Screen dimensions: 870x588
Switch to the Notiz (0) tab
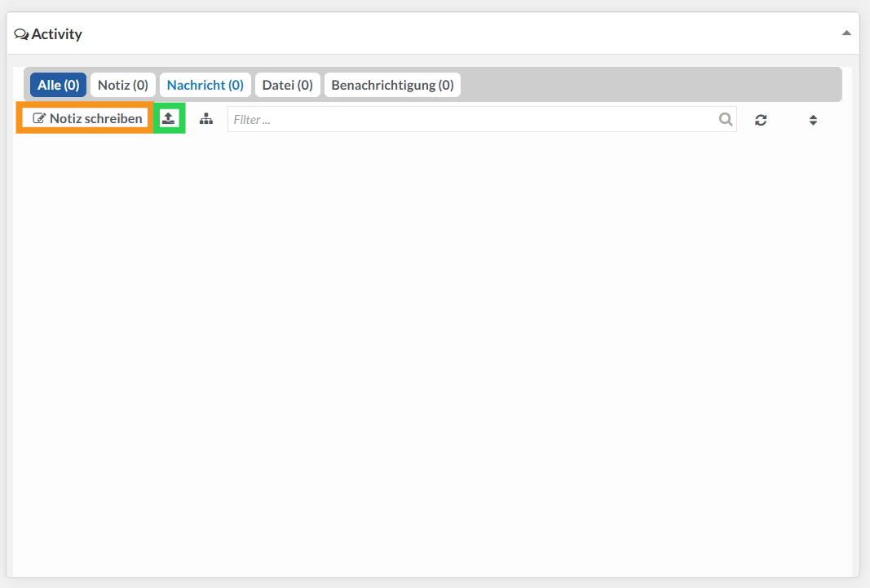coord(123,85)
